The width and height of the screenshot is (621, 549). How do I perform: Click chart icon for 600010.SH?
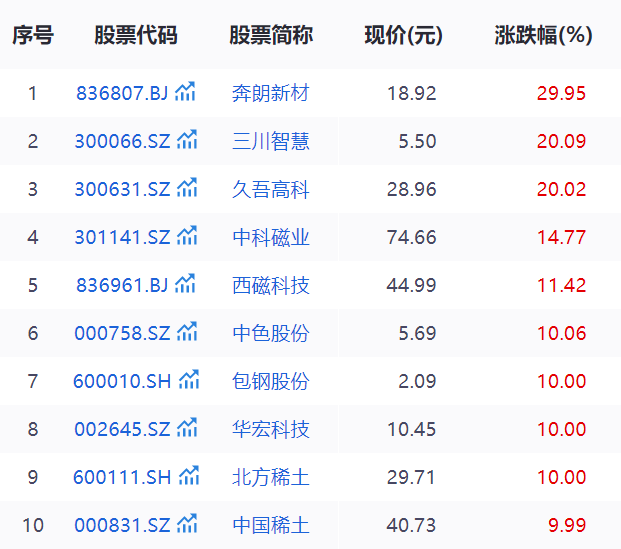pos(189,381)
